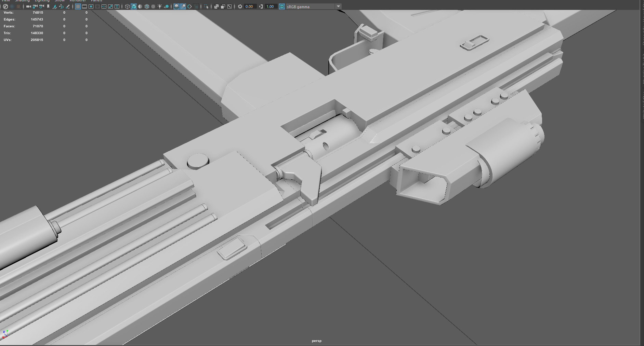Click Use All Lights bulb icon

pos(160,6)
